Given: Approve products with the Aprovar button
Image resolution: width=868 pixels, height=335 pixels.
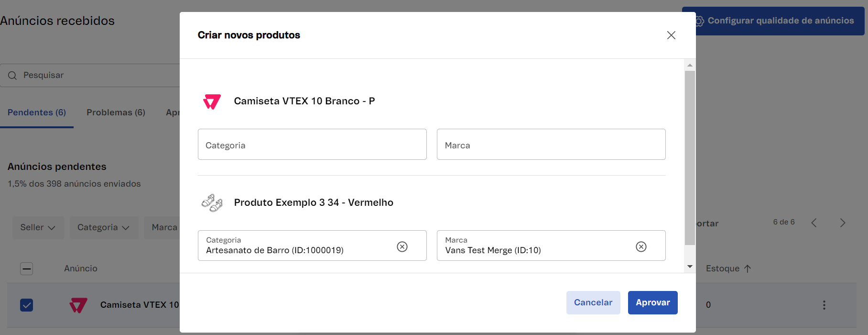Looking at the screenshot, I should (x=652, y=302).
